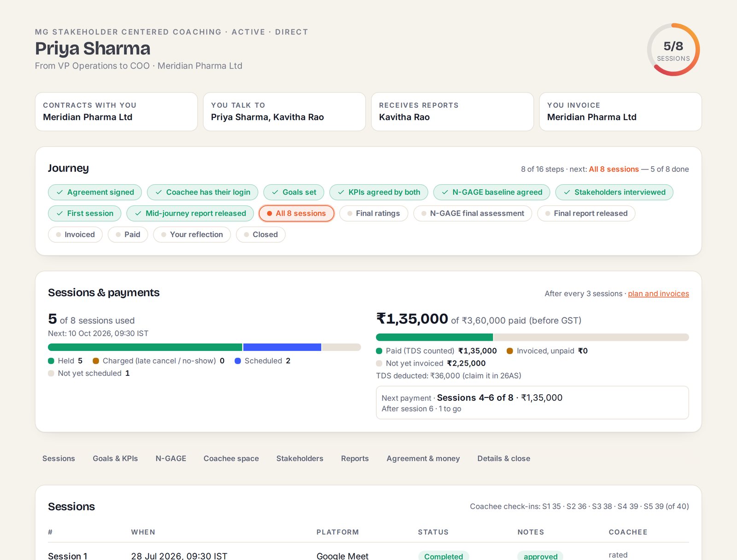Click the paid amount progress bar
This screenshot has height=560, width=737.
[532, 337]
